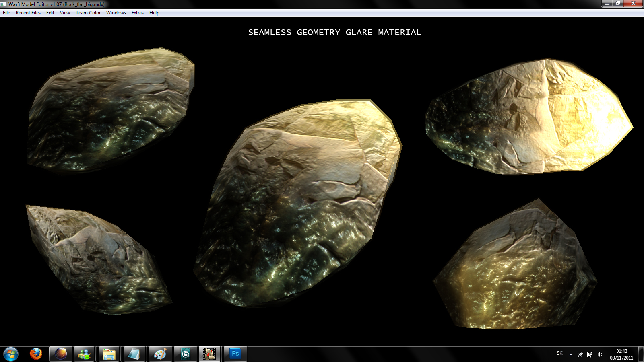Viewport: 644px width, 362px height.
Task: Click the SK language indicator
Action: [559, 353]
